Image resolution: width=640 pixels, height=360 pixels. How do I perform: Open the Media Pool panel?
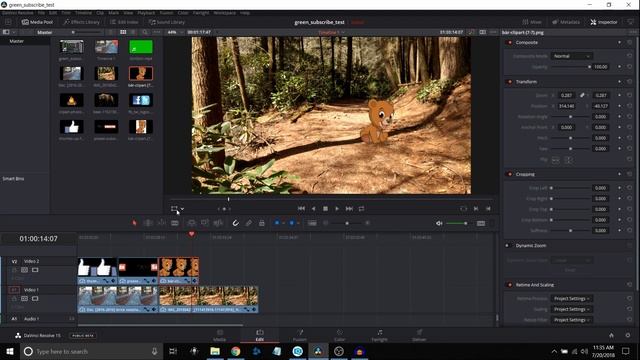point(37,22)
